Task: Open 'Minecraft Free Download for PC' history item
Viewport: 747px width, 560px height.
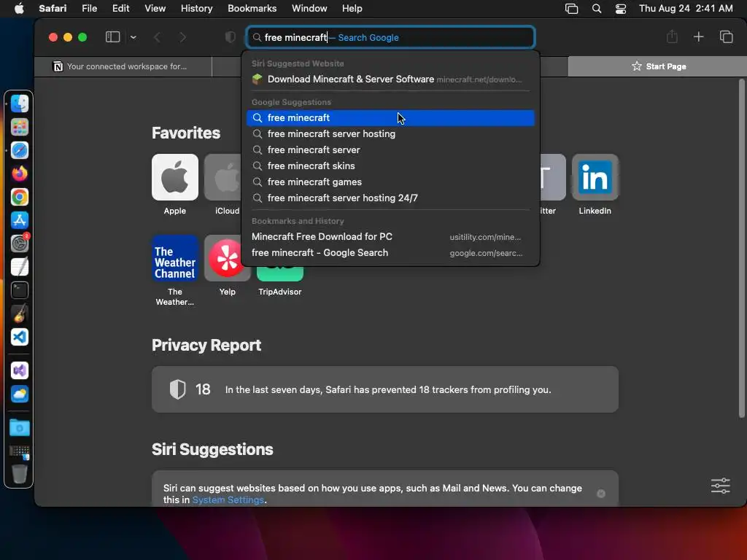Action: point(391,237)
